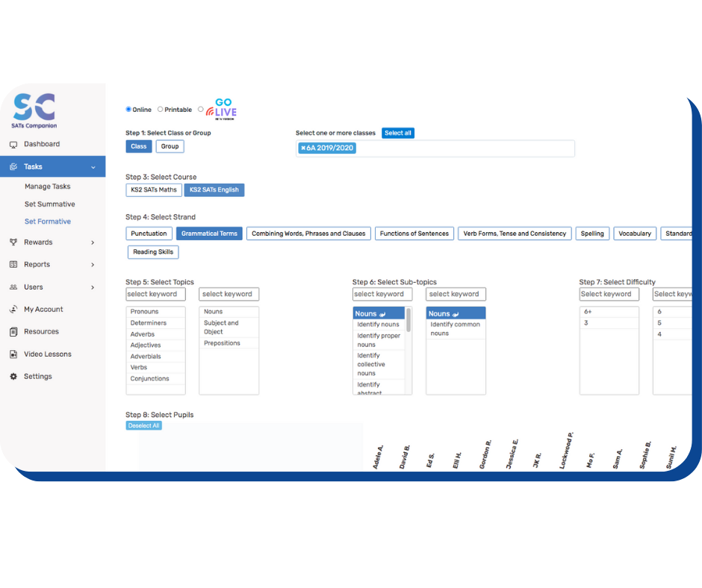Screen dimensions: 702x588
Task: Collapse the Tasks menu chevron
Action: click(93, 167)
